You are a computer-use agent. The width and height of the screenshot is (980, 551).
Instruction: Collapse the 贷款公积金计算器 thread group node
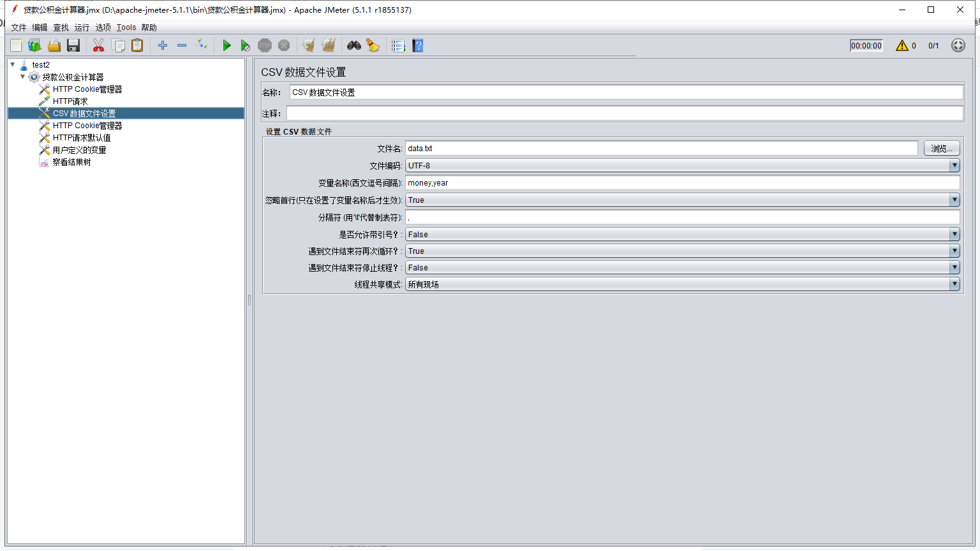[x=23, y=77]
